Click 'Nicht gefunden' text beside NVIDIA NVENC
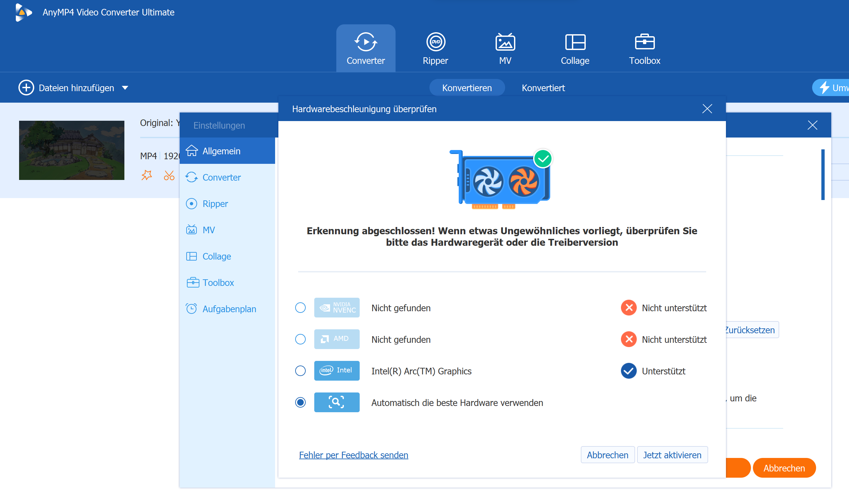Image resolution: width=849 pixels, height=504 pixels. [x=401, y=308]
